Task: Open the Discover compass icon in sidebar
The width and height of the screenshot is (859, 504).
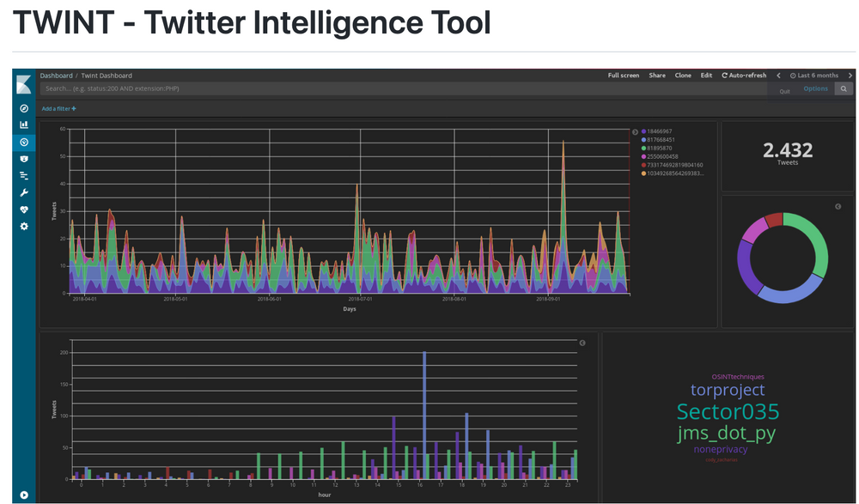Action: 23,107
